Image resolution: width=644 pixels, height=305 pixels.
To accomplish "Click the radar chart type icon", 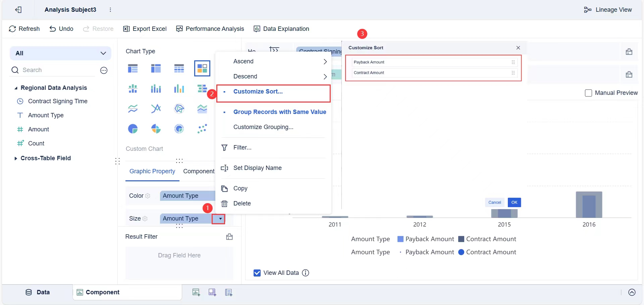I will pyautogui.click(x=179, y=109).
